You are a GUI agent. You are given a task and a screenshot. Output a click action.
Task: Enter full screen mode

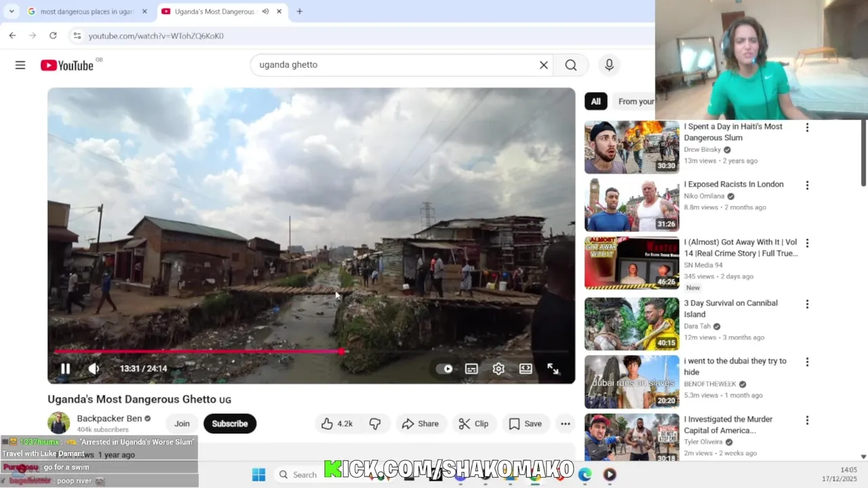tap(553, 369)
